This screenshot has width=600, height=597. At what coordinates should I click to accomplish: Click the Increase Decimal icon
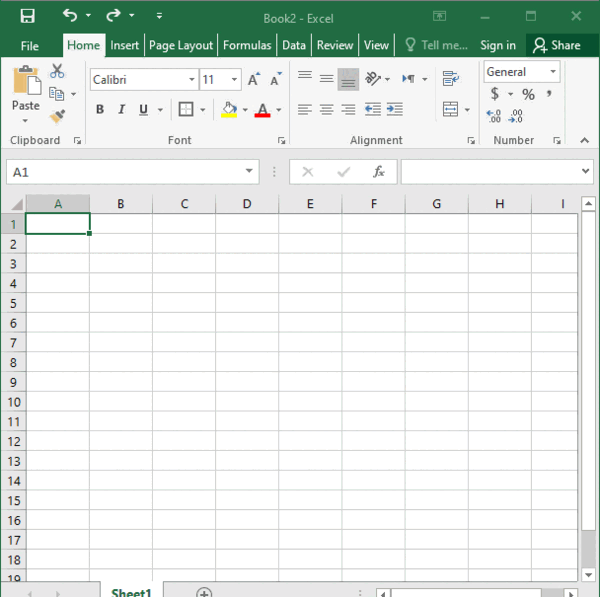[x=494, y=116]
